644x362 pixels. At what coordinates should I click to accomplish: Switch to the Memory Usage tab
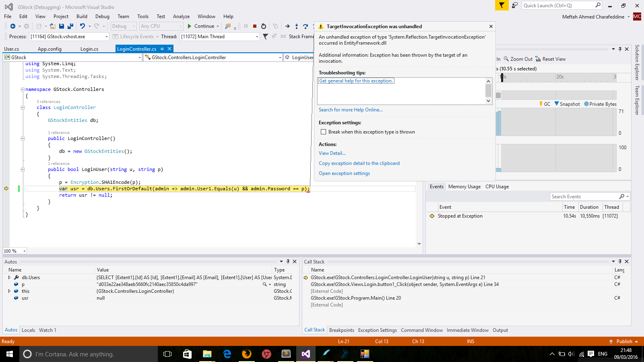point(464,187)
